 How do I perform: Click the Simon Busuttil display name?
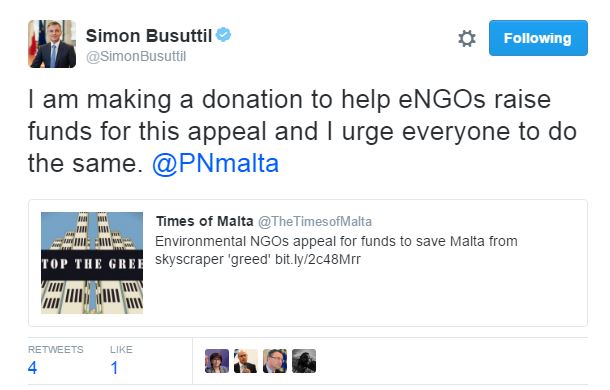click(x=149, y=36)
